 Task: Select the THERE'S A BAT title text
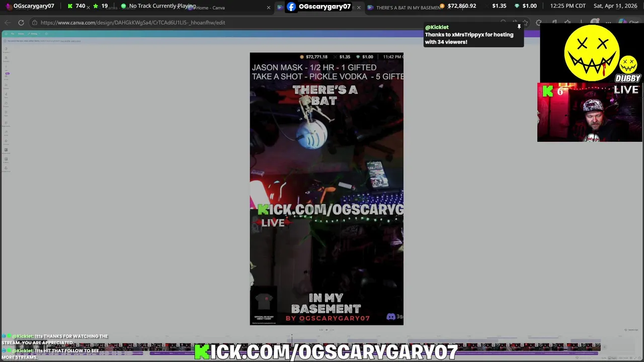(325, 95)
